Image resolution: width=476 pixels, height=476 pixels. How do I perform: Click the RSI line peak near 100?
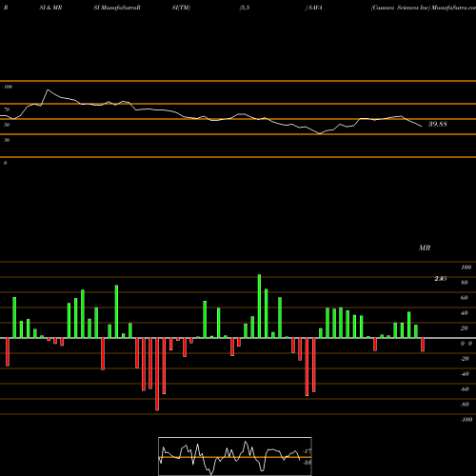48,89
